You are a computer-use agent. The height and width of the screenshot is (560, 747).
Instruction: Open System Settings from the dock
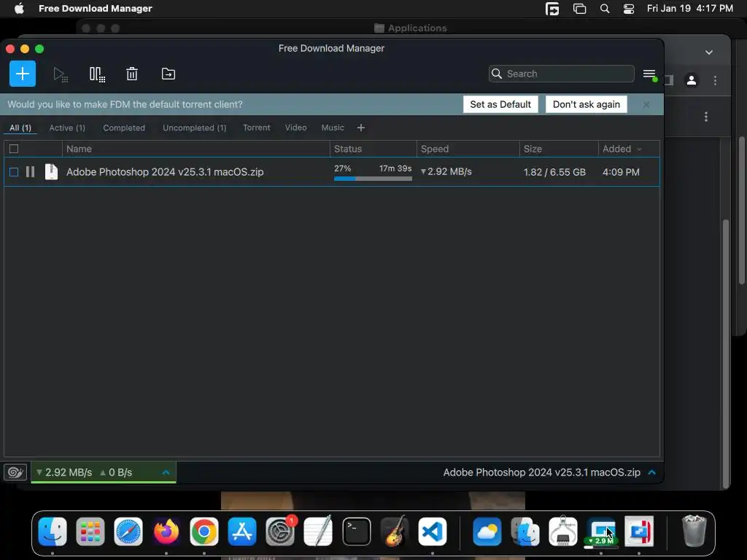pos(280,532)
